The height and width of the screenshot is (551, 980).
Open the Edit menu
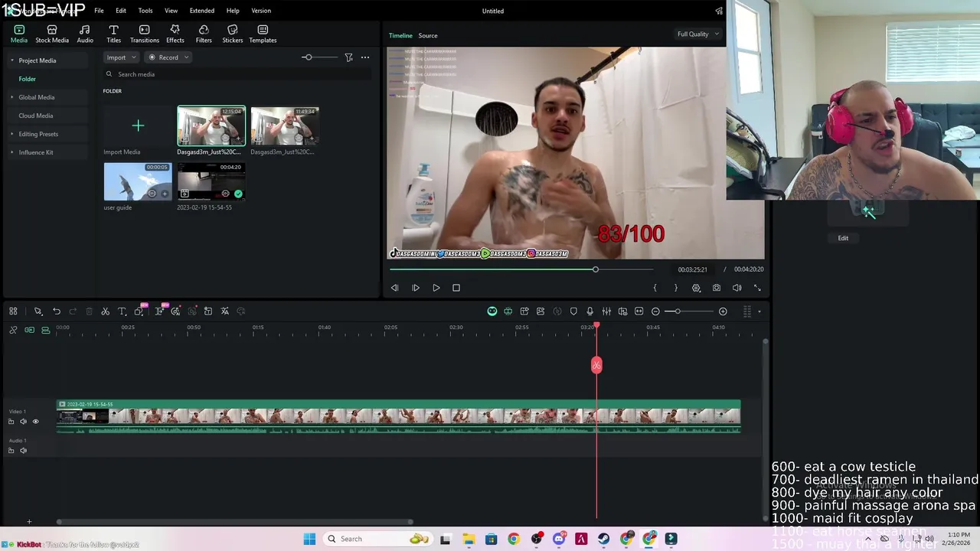(121, 11)
